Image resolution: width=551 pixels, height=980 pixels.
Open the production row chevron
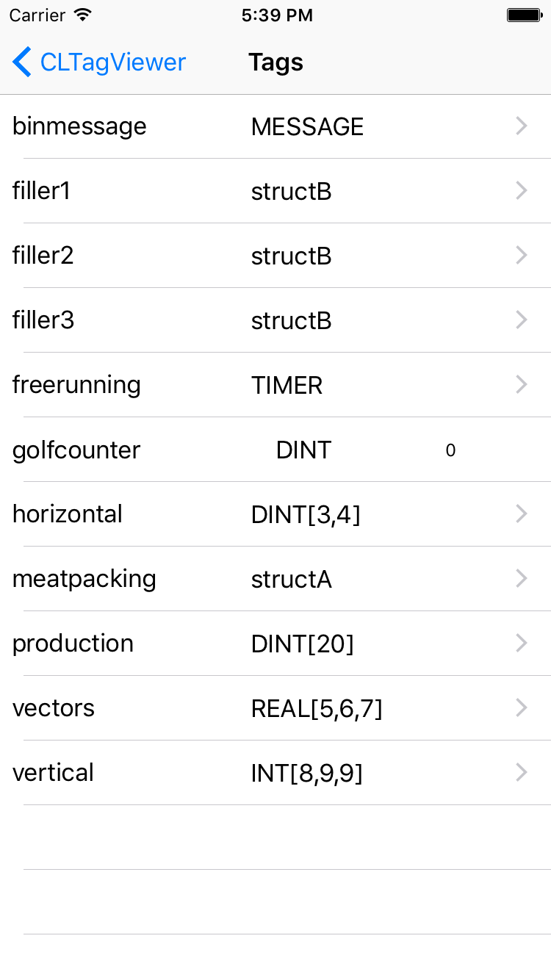(522, 644)
